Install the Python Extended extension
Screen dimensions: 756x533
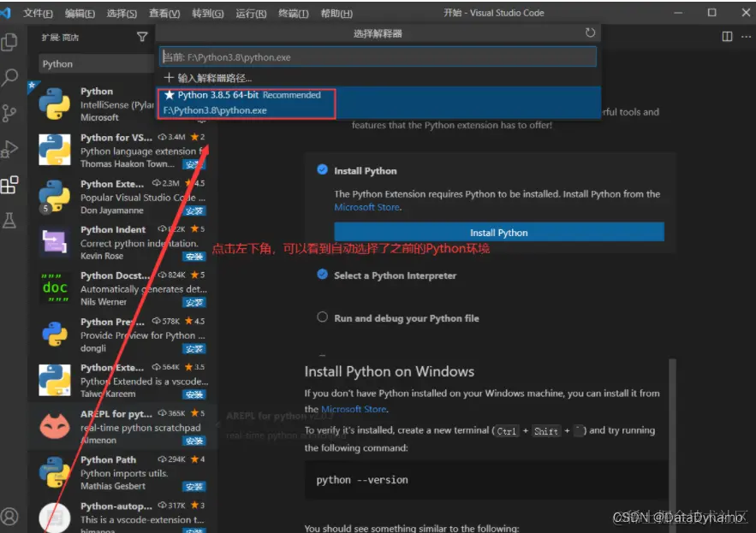pos(193,395)
